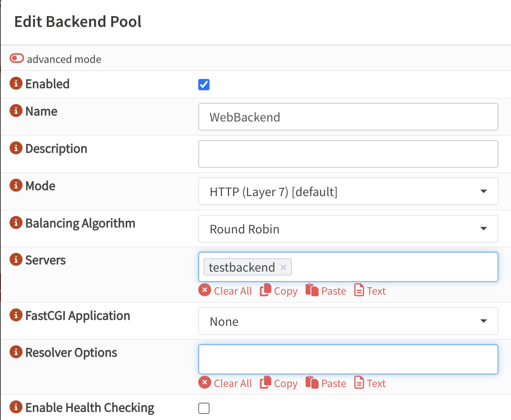
Task: Click the info icon beside Servers
Action: [x=16, y=260]
